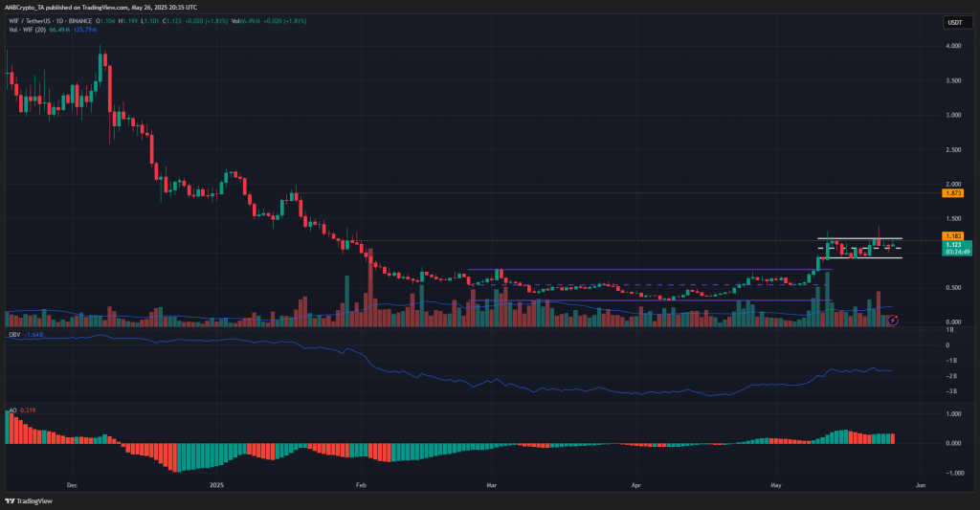Click the -1.000 label on AO axis
Viewport: 980px width, 510px height.
pyautogui.click(x=953, y=473)
